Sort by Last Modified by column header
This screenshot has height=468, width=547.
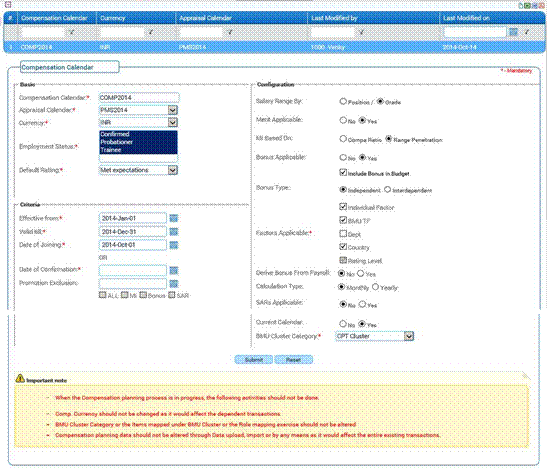click(x=334, y=18)
